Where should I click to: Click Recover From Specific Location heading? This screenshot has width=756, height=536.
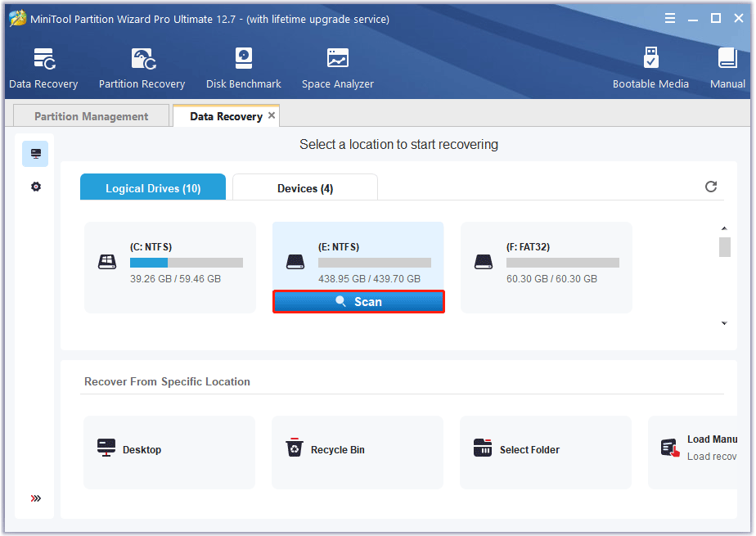[x=167, y=381]
